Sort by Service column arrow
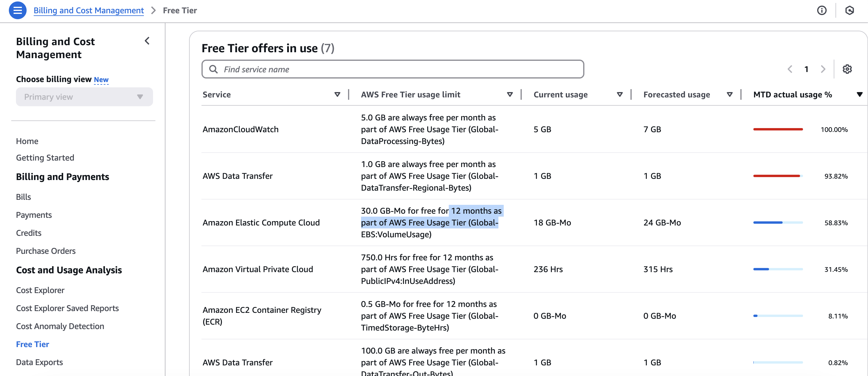The height and width of the screenshot is (376, 868). click(337, 94)
